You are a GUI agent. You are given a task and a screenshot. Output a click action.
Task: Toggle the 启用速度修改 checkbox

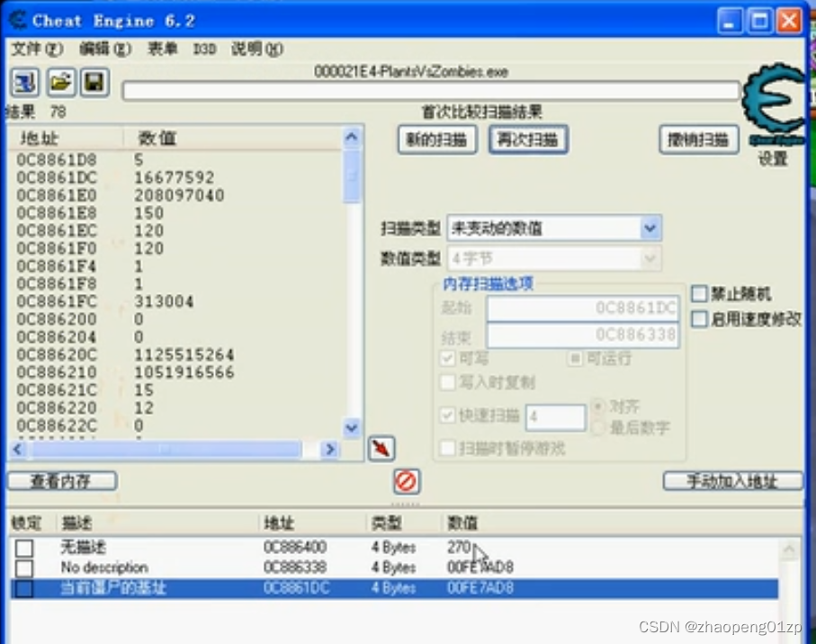coord(699,319)
